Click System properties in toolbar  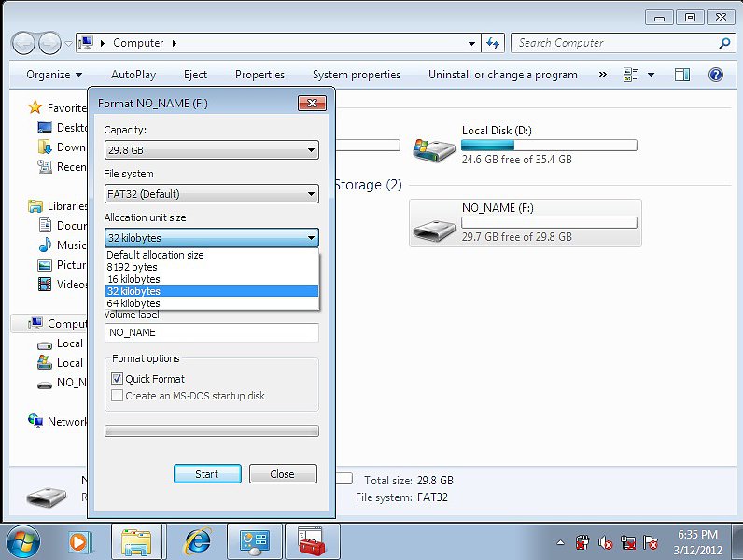(356, 75)
